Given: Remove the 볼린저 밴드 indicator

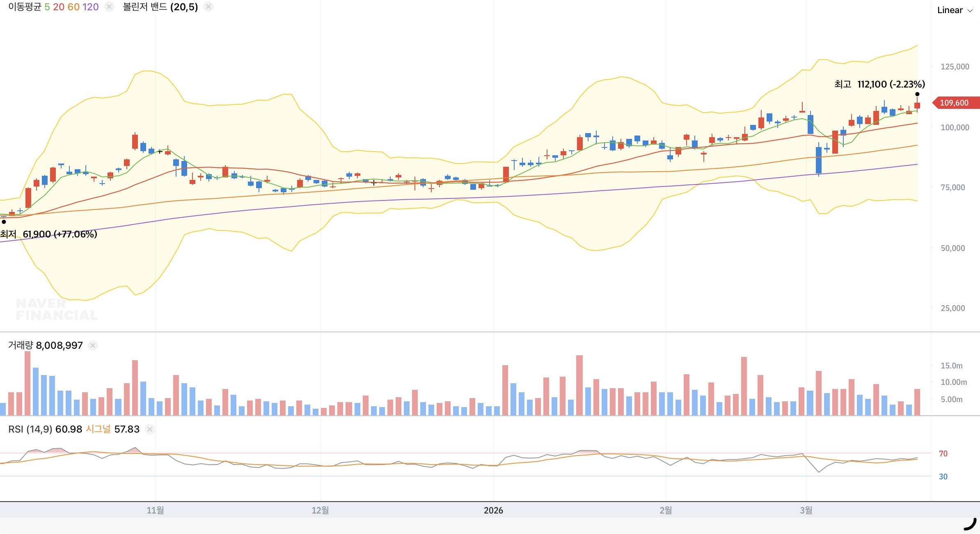Looking at the screenshot, I should click(208, 7).
